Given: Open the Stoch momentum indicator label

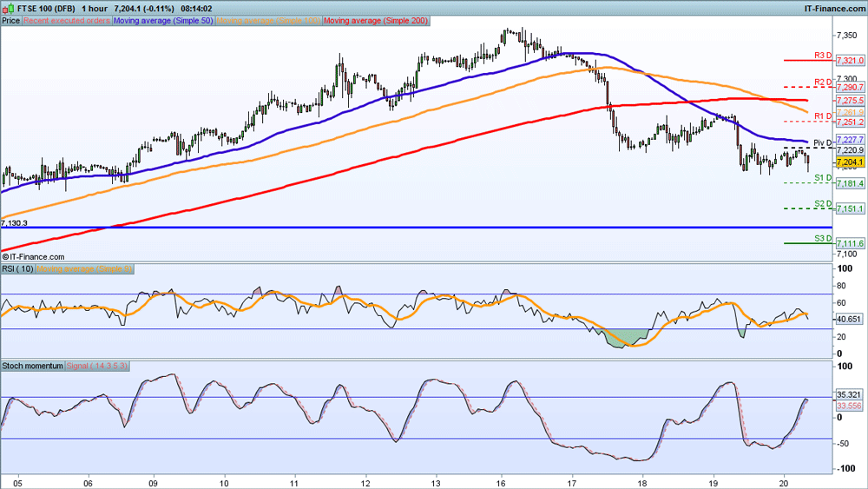Looking at the screenshot, I should [x=33, y=366].
